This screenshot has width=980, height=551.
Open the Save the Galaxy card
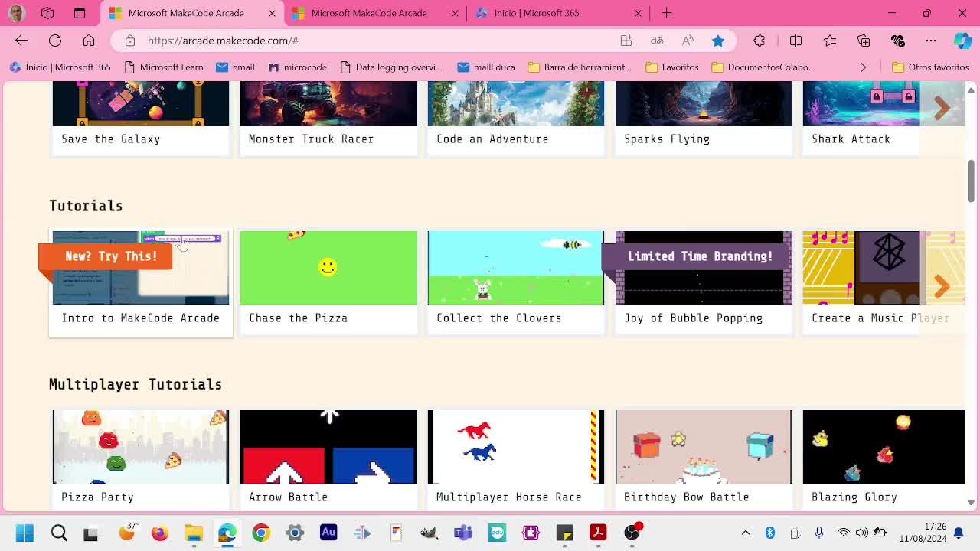point(141,119)
